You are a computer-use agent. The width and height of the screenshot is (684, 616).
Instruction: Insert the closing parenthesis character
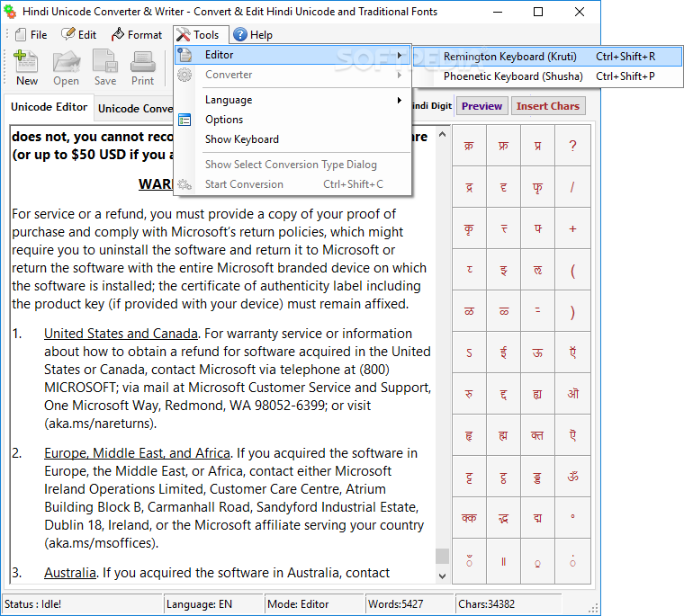coord(572,311)
